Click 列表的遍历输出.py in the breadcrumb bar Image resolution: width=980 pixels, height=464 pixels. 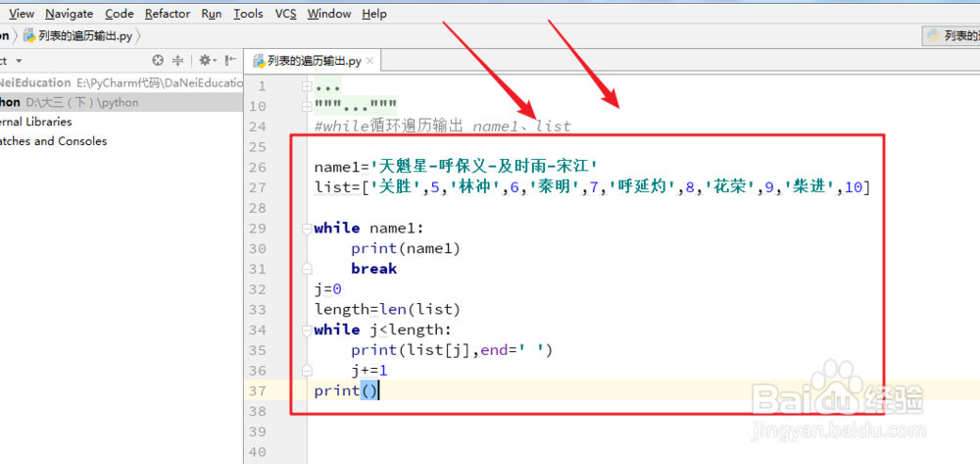tap(85, 35)
